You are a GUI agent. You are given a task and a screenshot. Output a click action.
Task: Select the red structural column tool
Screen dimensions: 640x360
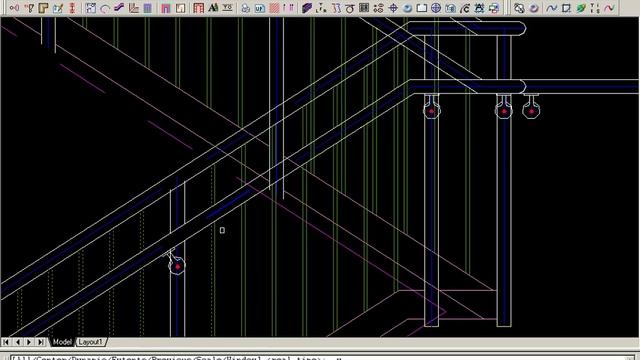[x=72, y=8]
